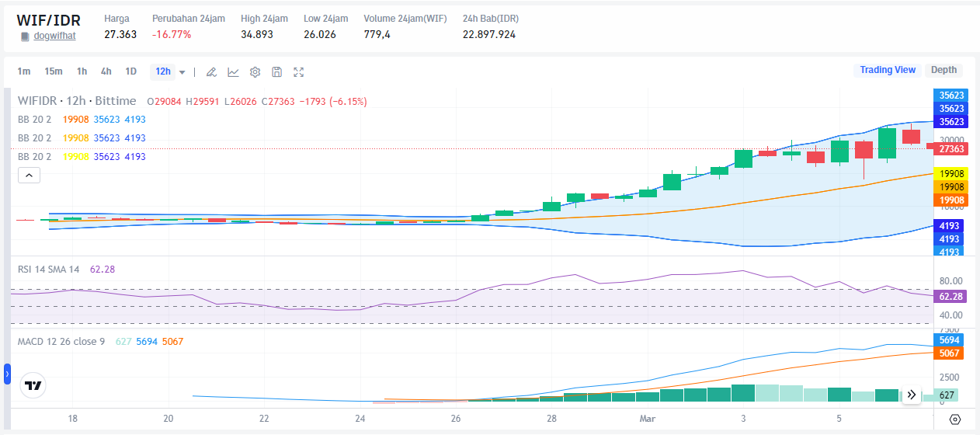Image resolution: width=980 pixels, height=435 pixels.
Task: Toggle fullscreen chart icon
Action: pos(299,71)
